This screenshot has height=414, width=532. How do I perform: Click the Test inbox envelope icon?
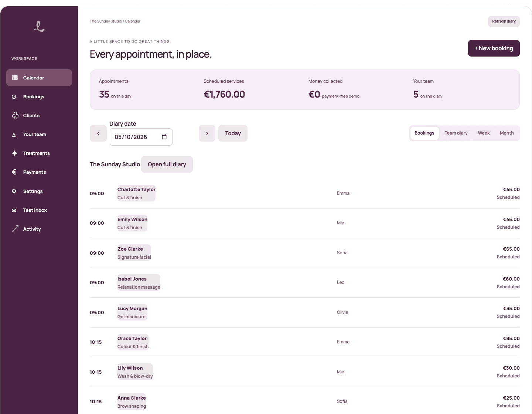[x=14, y=210]
